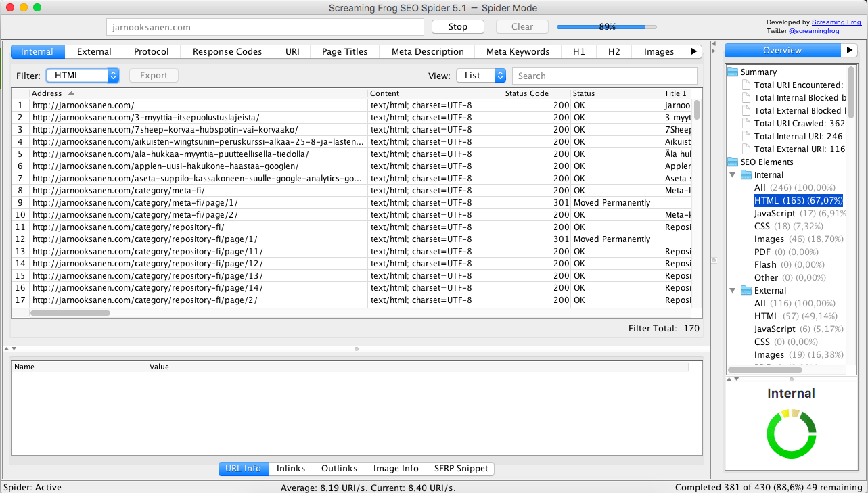Select Internal HTML (165) tree item
The height and width of the screenshot is (493, 868).
(798, 200)
